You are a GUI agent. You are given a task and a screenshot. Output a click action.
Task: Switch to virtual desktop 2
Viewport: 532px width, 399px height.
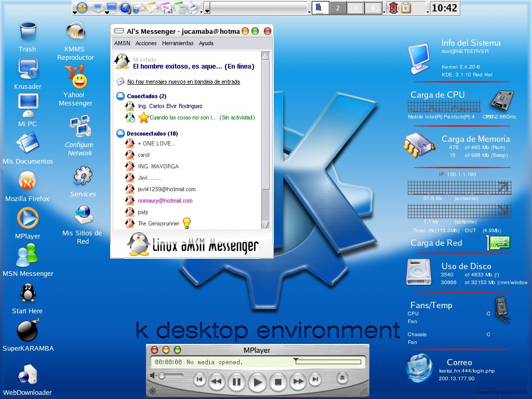(338, 8)
